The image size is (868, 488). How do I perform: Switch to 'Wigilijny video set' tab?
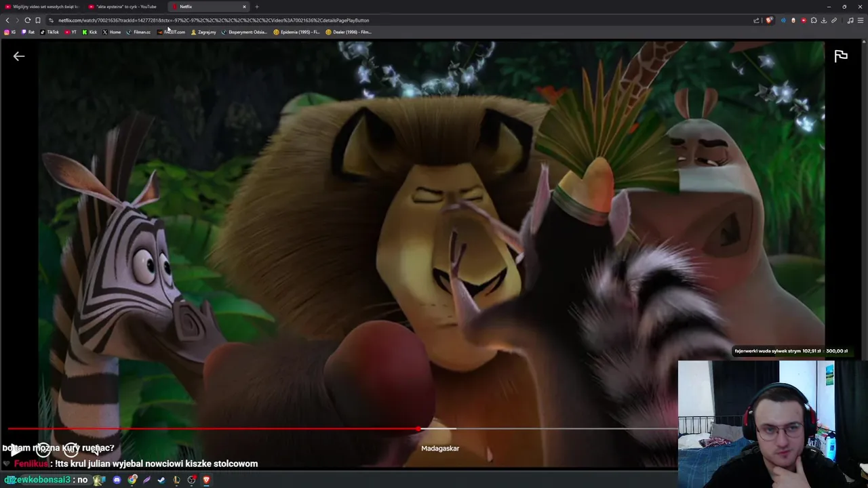(x=41, y=7)
